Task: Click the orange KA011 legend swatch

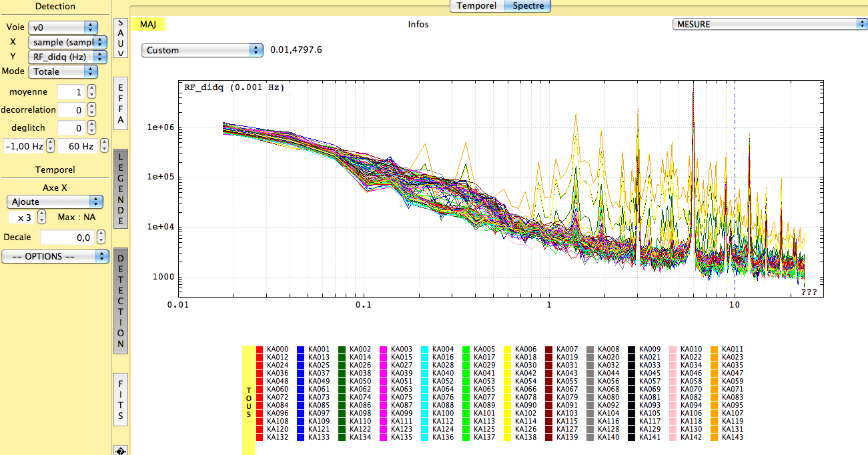Action: pyautogui.click(x=715, y=349)
